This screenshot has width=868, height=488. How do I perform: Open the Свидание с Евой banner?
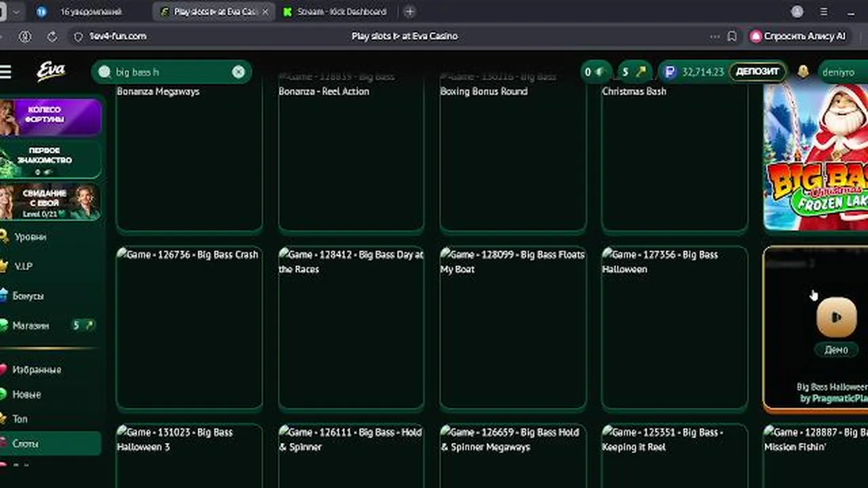point(51,202)
